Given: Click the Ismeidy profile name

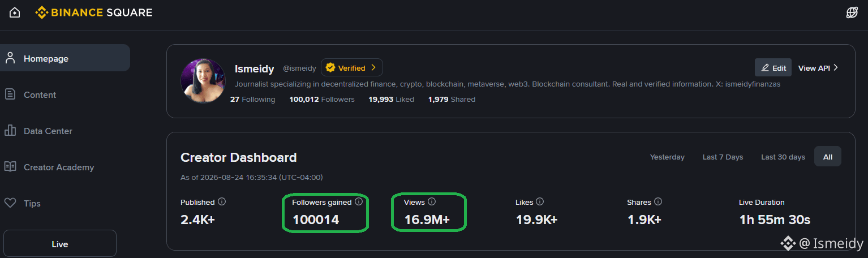Looking at the screenshot, I should coord(254,68).
